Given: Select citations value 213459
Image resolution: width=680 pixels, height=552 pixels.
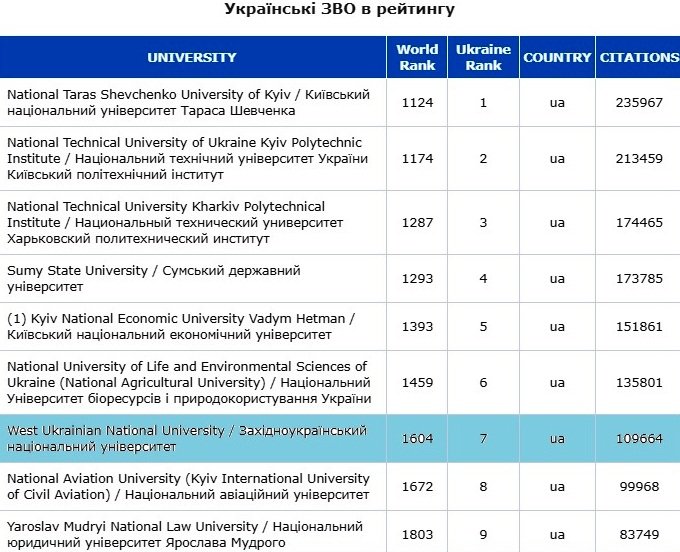Looking at the screenshot, I should 639,159.
